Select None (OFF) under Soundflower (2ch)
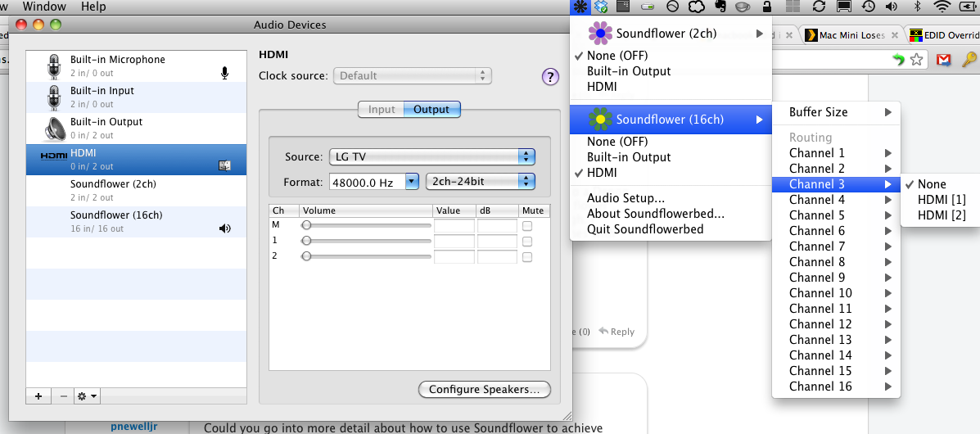Image resolution: width=980 pixels, height=434 pixels. click(671, 56)
